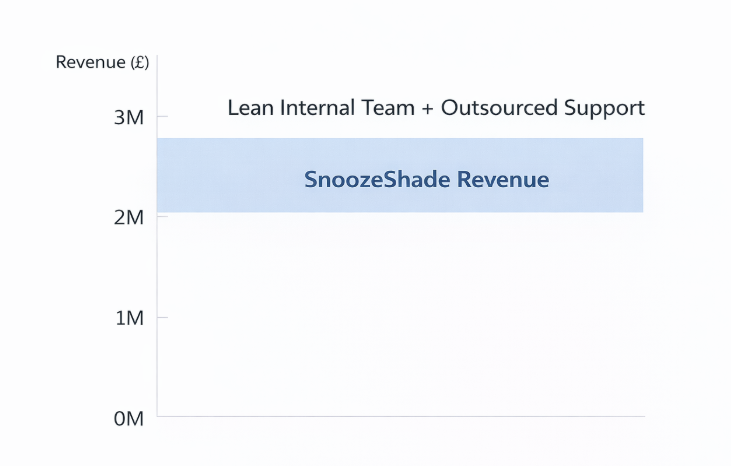Click the word Outsourced in the title

click(x=499, y=108)
